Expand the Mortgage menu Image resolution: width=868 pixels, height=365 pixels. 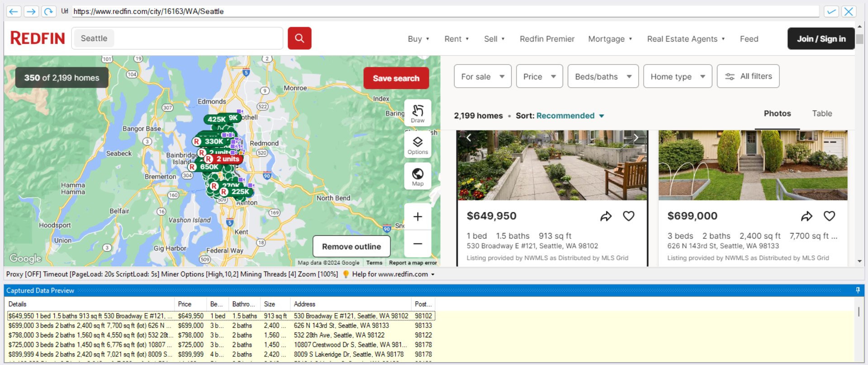[610, 39]
